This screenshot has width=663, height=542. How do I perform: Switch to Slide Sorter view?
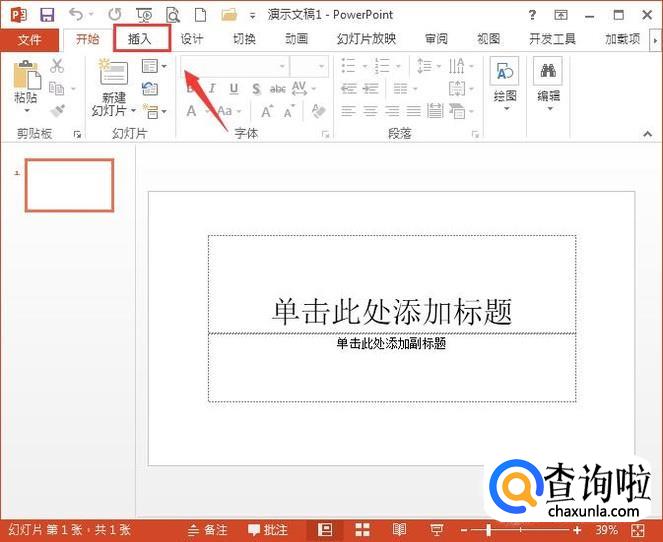362,530
